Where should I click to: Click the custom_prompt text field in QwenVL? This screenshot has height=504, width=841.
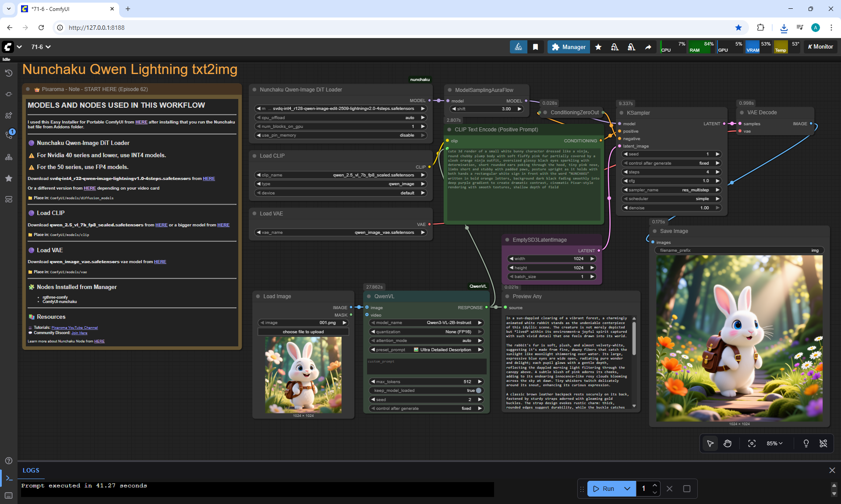[426, 367]
